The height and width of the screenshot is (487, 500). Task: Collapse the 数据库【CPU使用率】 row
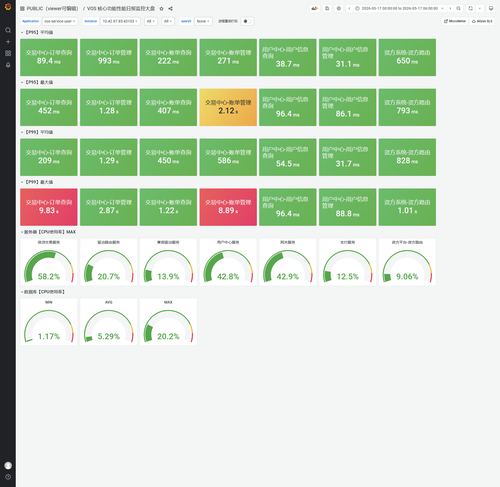coord(43,292)
